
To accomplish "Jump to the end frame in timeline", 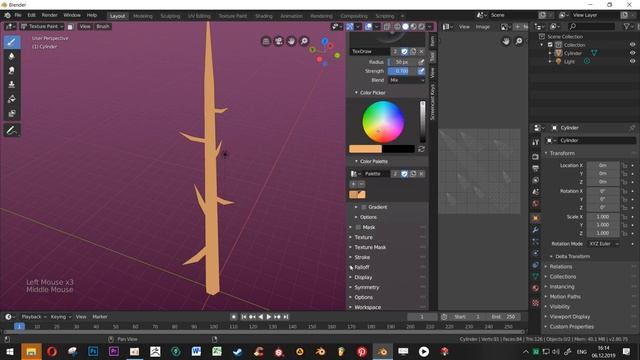I will pyautogui.click(x=286, y=317).
